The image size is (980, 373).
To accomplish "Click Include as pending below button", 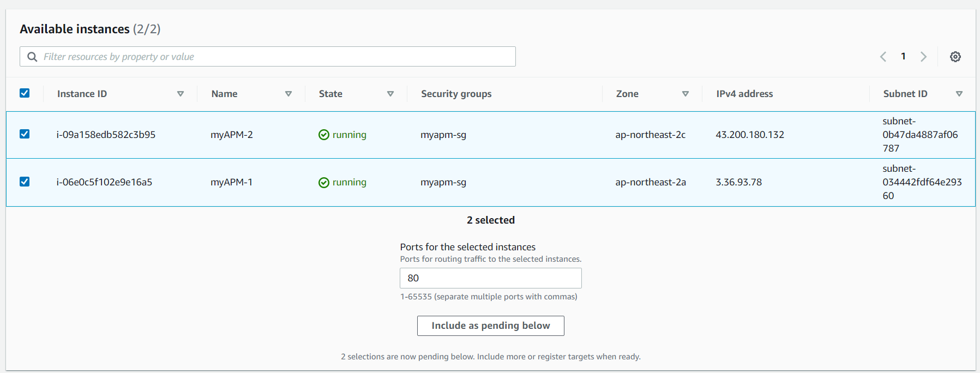I will pyautogui.click(x=490, y=326).
